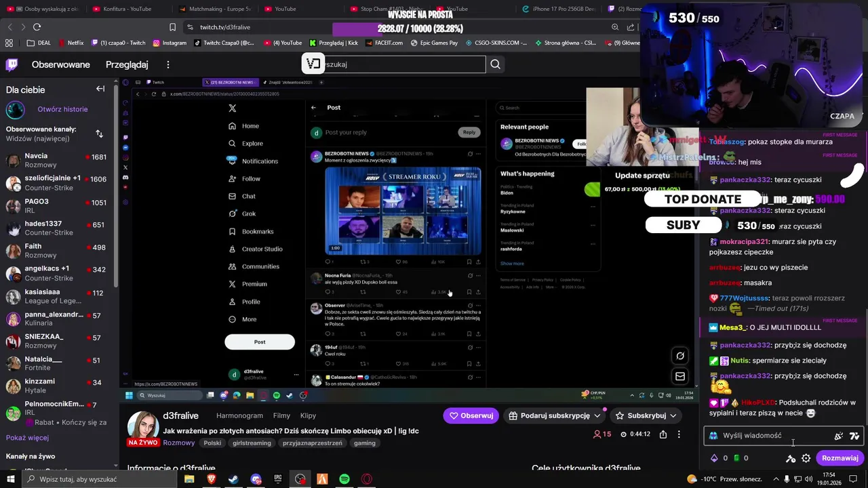This screenshot has width=868, height=488.
Task: Open Discord from the taskbar
Action: point(256,479)
